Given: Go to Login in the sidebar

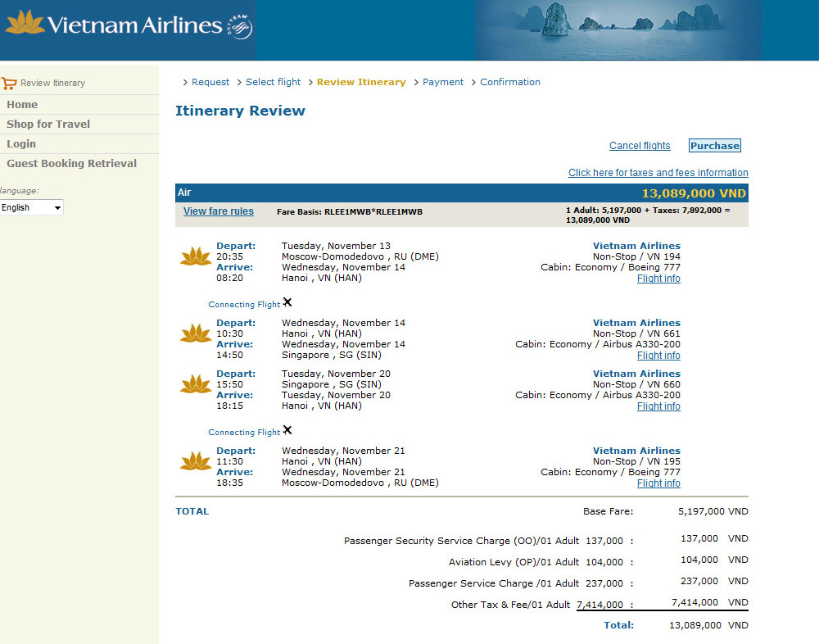Looking at the screenshot, I should pos(21,143).
